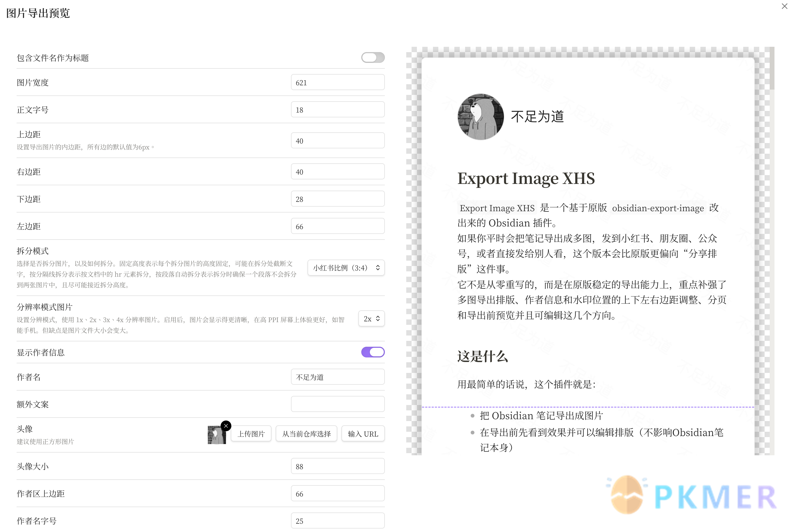Click author name 不足为道 in preview

point(537,117)
